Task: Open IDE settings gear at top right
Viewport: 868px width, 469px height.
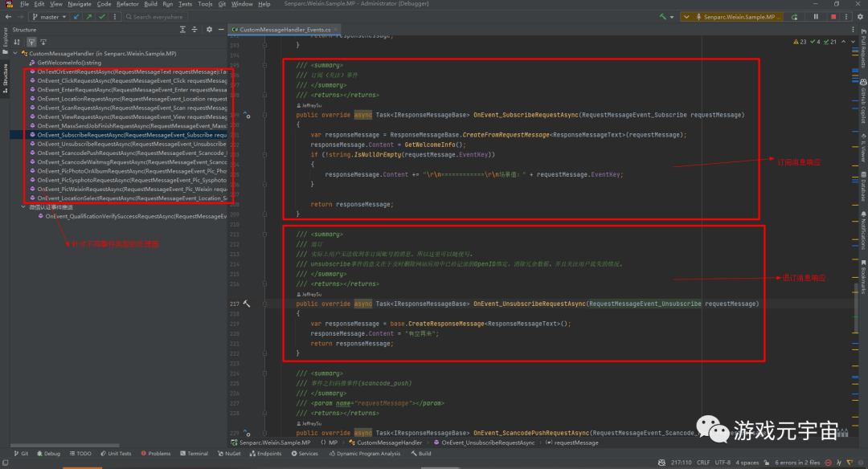Action: [860, 17]
